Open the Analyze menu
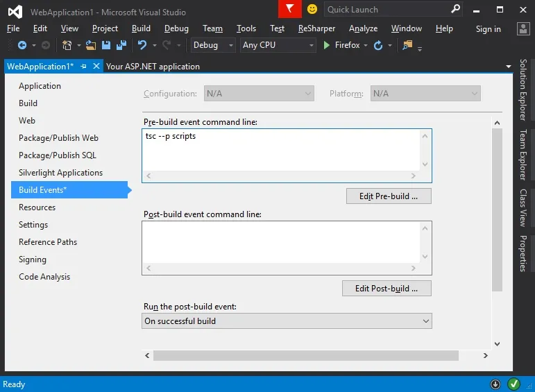 [x=363, y=28]
